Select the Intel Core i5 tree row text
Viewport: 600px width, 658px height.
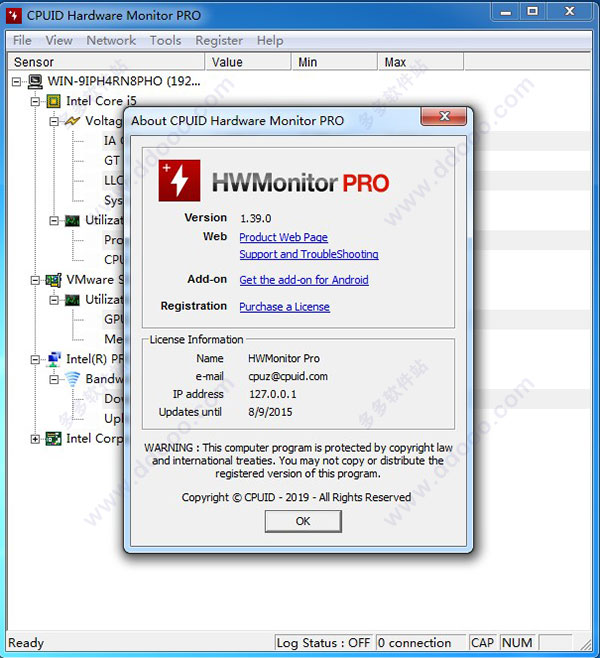point(101,101)
